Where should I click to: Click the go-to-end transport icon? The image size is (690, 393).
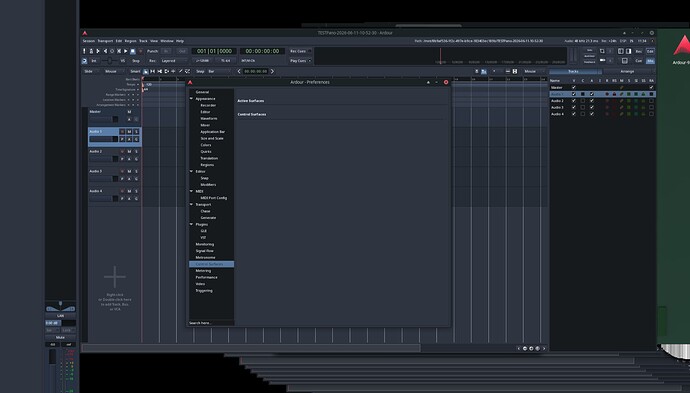click(x=105, y=51)
